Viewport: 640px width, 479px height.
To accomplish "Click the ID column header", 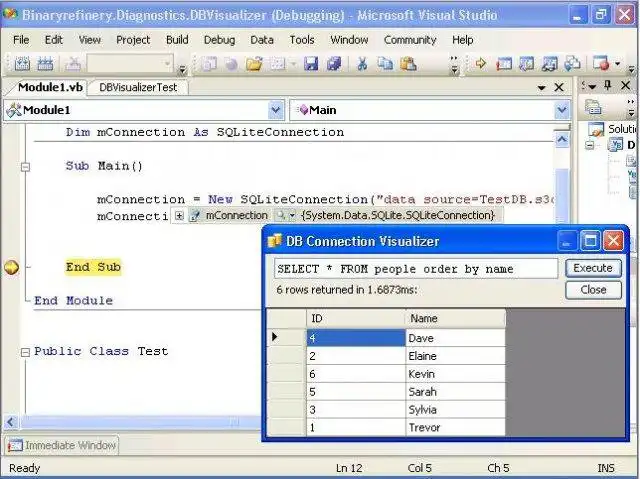I will tap(356, 318).
